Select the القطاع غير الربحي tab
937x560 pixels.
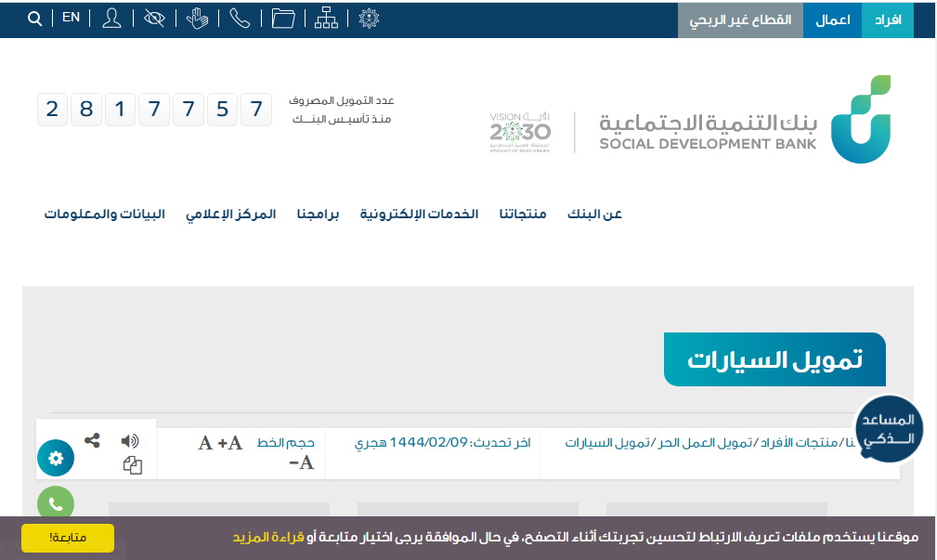pos(740,20)
